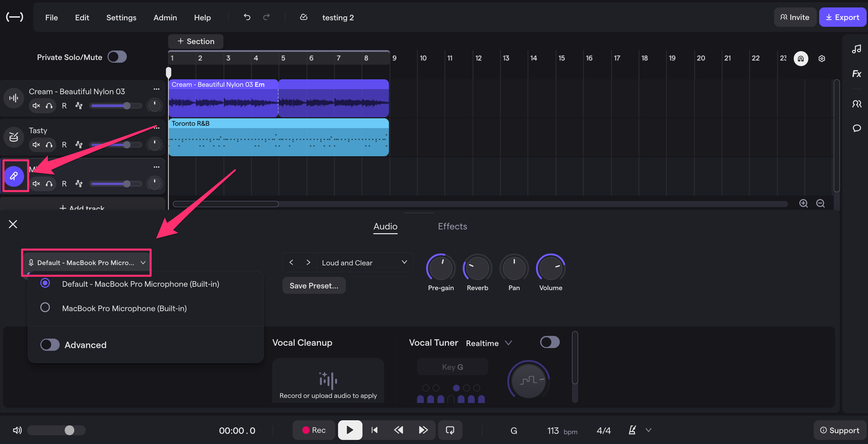The height and width of the screenshot is (444, 868).
Task: Zoom in on the timeline
Action: click(803, 203)
